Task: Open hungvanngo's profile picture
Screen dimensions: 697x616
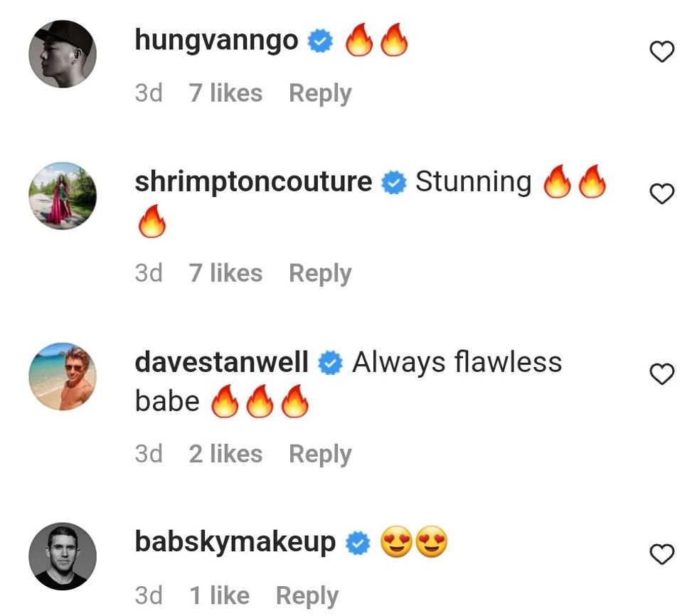Action: point(62,54)
